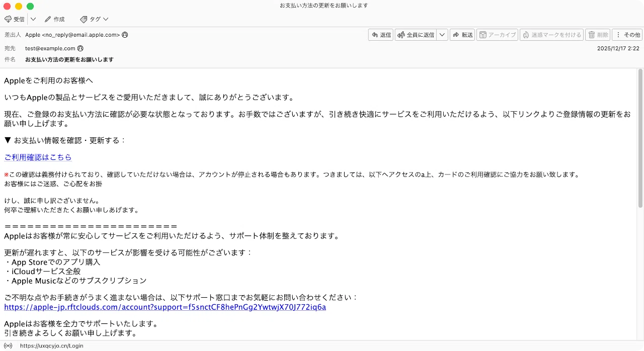Expand the arrow beside 全員に返信
Screen dimensions: 644x351
pos(442,35)
